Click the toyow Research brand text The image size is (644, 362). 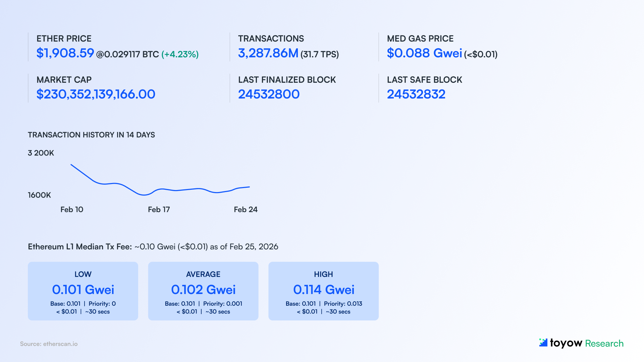pyautogui.click(x=587, y=343)
